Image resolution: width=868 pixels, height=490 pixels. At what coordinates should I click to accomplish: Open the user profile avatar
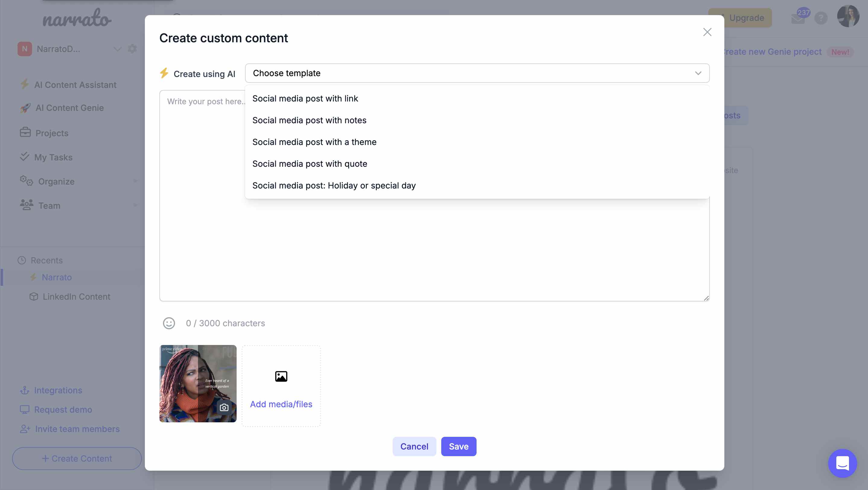pos(848,16)
